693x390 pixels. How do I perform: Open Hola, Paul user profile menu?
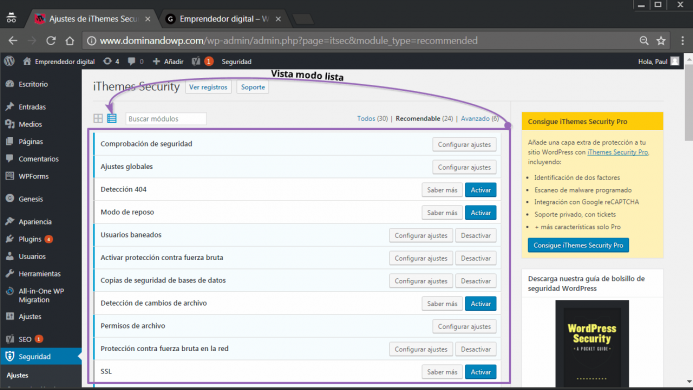658,61
